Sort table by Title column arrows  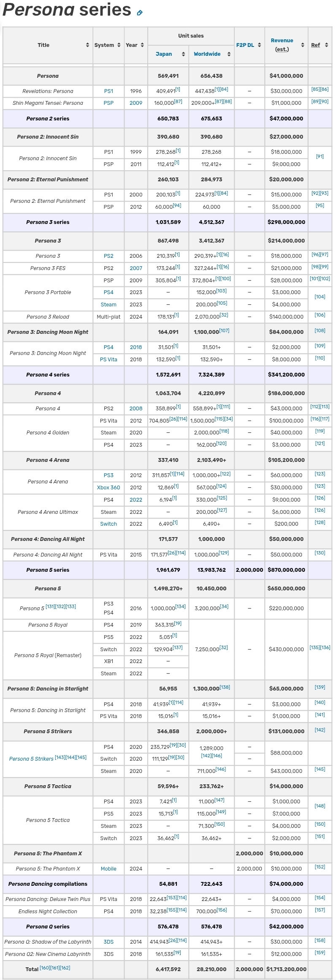87,45
